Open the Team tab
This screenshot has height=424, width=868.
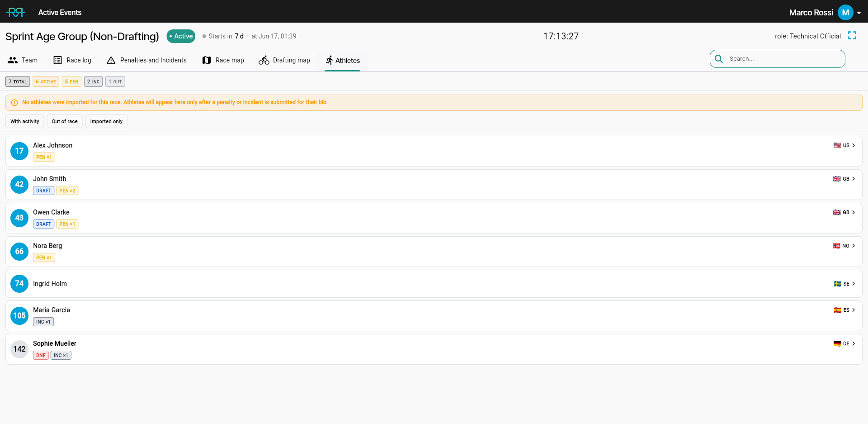point(23,60)
